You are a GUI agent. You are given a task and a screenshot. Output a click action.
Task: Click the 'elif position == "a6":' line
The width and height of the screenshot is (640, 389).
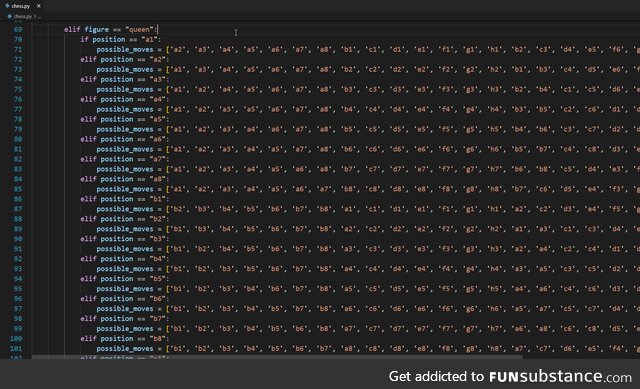(124, 139)
